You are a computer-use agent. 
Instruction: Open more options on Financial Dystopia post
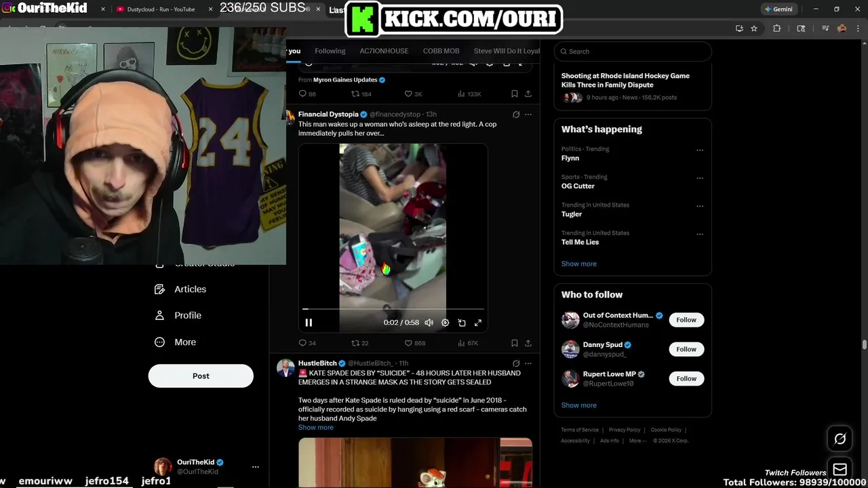click(528, 115)
